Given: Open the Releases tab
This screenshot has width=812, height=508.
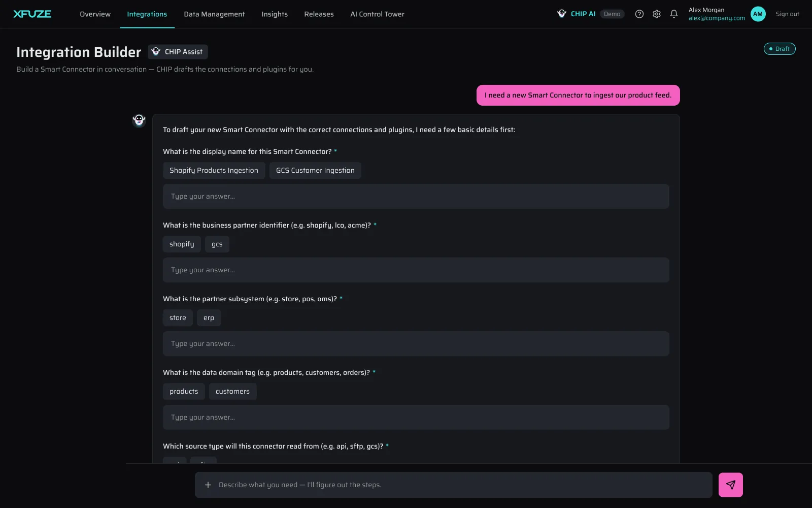Looking at the screenshot, I should [x=319, y=14].
